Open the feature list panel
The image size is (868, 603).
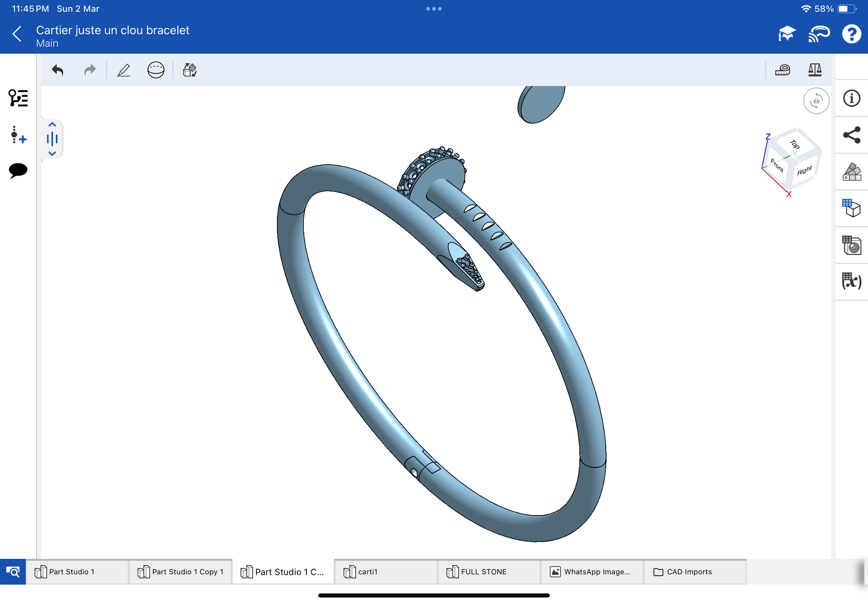pyautogui.click(x=18, y=98)
